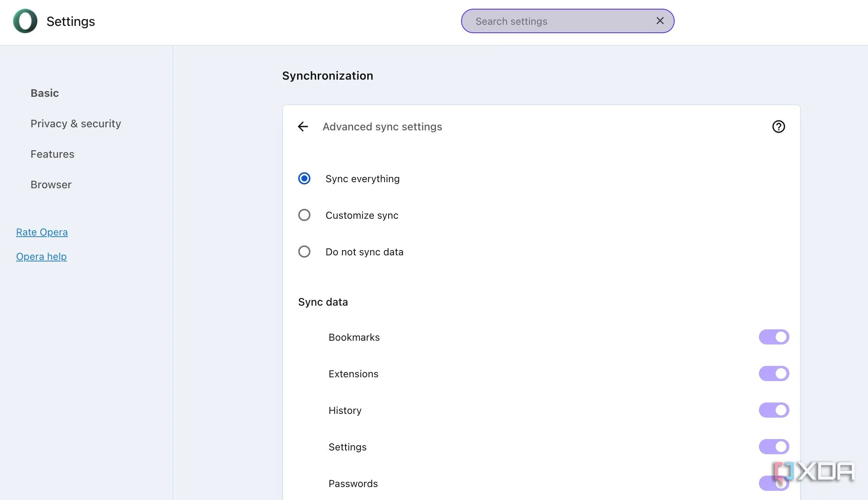Screen dimensions: 868x500
Task: Disable the Bookmarks sync toggle
Action: pyautogui.click(x=774, y=337)
